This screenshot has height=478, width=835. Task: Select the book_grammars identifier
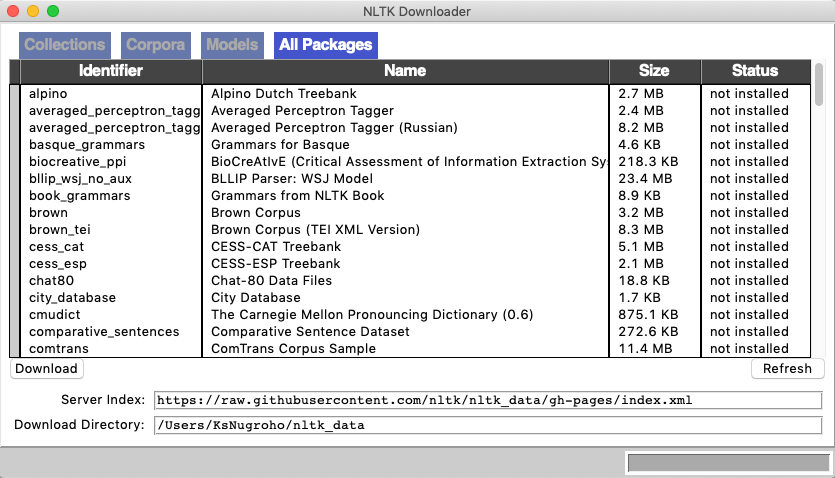[x=79, y=196]
